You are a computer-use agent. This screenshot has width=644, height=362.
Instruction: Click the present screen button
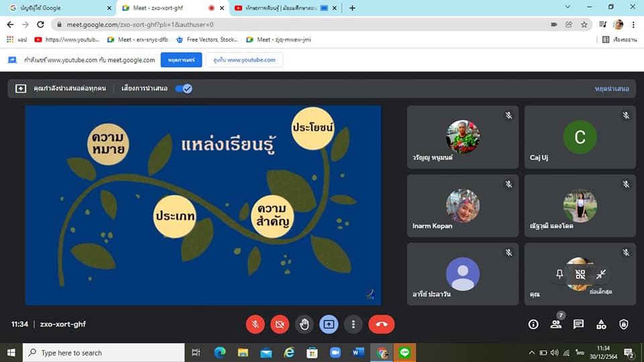329,324
